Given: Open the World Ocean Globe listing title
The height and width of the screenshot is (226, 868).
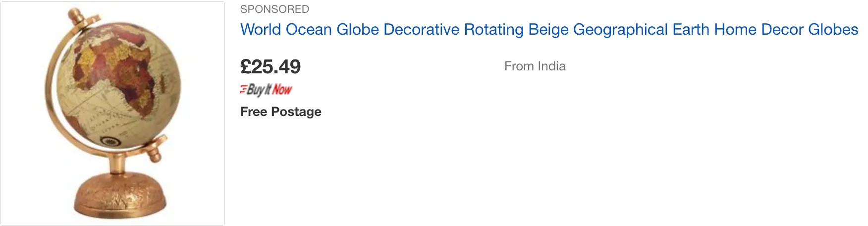Looking at the screenshot, I should pos(549,30).
